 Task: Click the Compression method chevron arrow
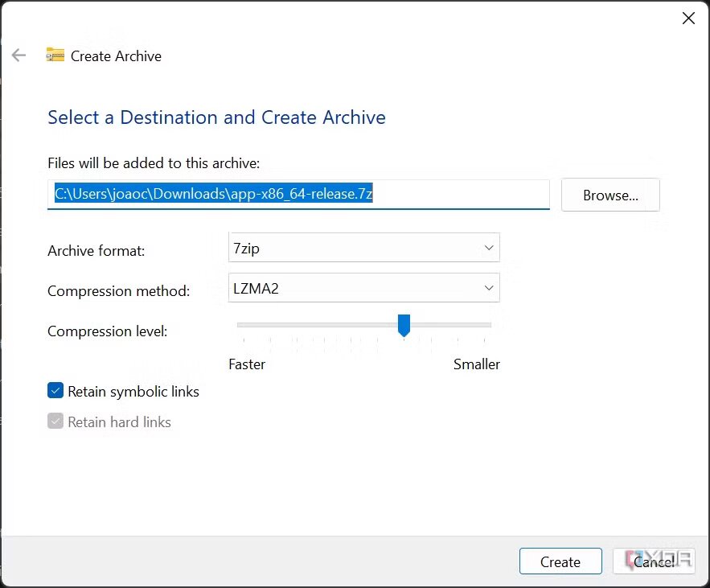489,288
